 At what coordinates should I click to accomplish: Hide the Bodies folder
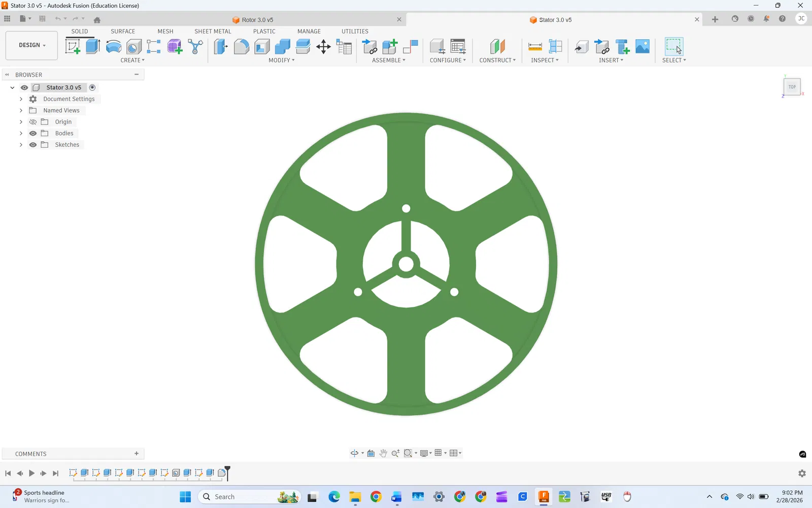33,133
